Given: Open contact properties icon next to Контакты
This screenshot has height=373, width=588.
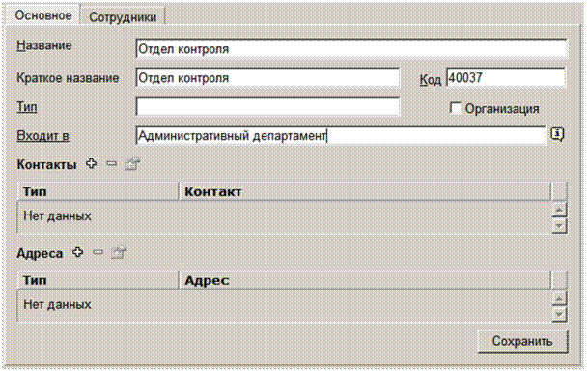Looking at the screenshot, I should tap(132, 164).
